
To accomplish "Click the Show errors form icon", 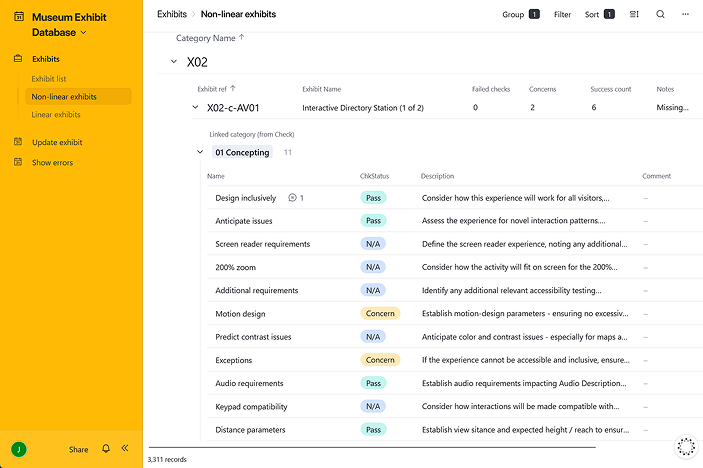I will 18,162.
